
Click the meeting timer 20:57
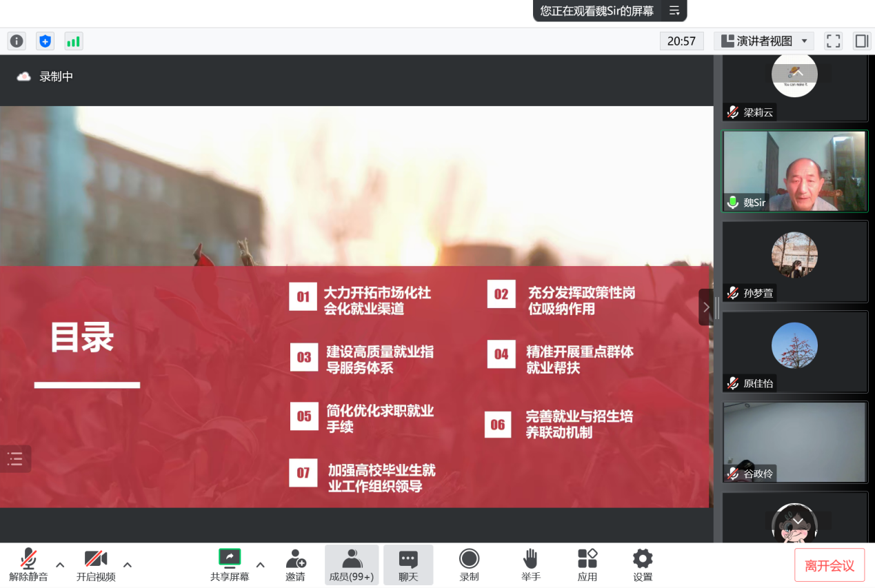click(x=681, y=41)
